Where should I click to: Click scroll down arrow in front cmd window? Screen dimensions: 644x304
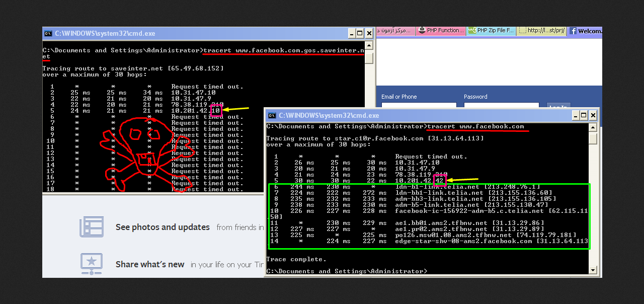[593, 270]
